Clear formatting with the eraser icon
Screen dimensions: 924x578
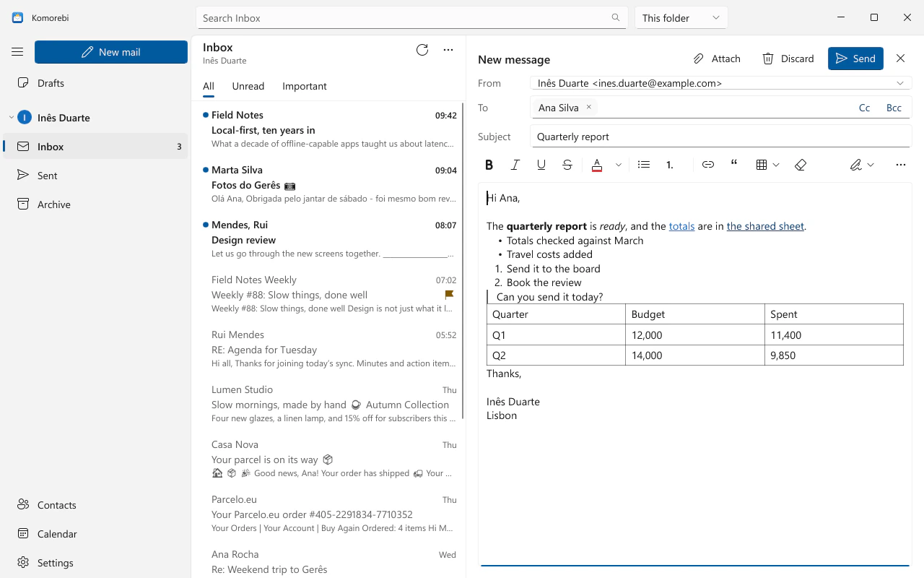point(800,165)
